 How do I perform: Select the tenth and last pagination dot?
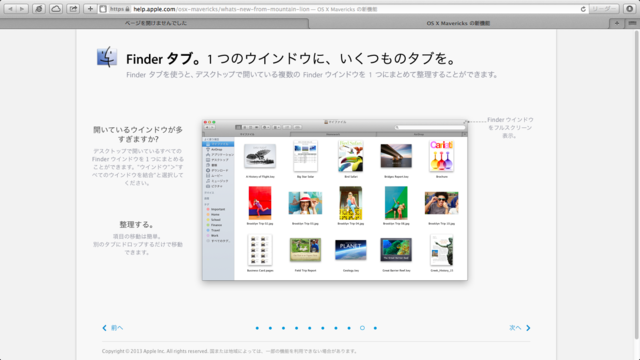[375, 328]
